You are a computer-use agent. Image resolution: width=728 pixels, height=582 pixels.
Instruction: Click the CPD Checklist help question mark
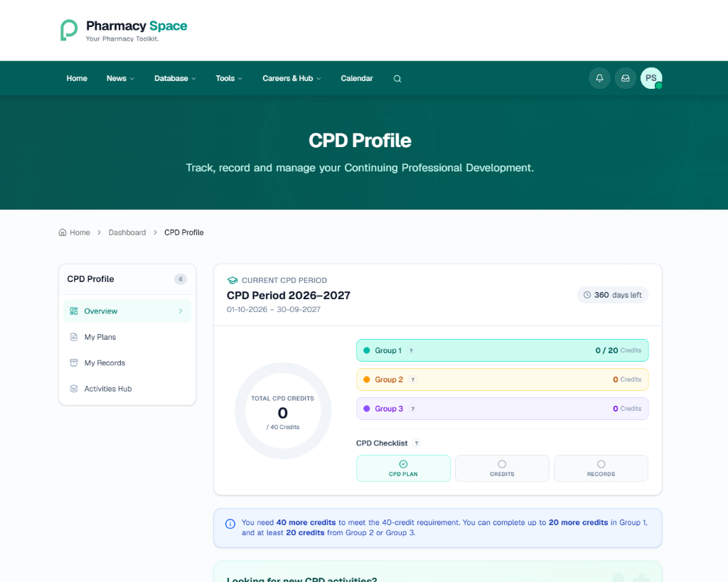coord(417,443)
